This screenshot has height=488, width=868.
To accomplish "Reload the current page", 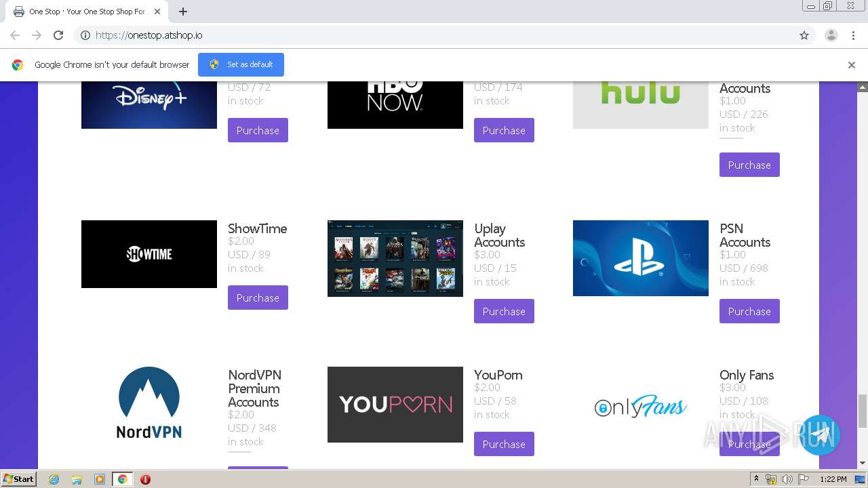I will click(58, 35).
